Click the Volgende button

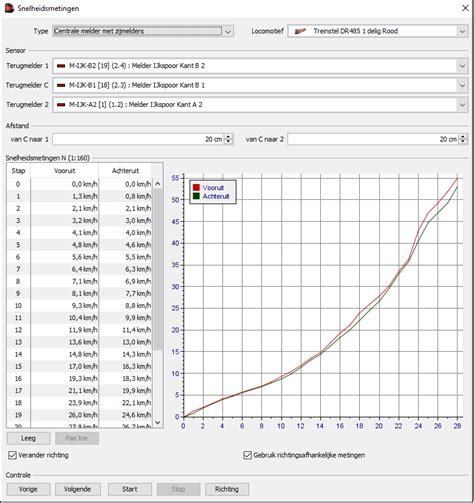tap(77, 489)
